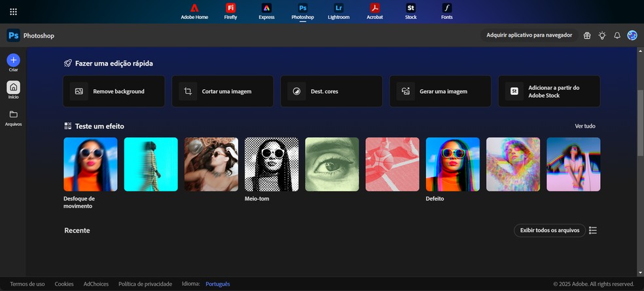Switch to Lightroom app tab
This screenshot has height=291, width=644.
[338, 11]
